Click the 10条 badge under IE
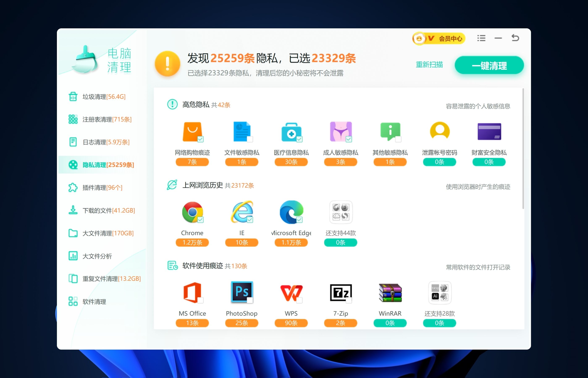 click(x=242, y=243)
